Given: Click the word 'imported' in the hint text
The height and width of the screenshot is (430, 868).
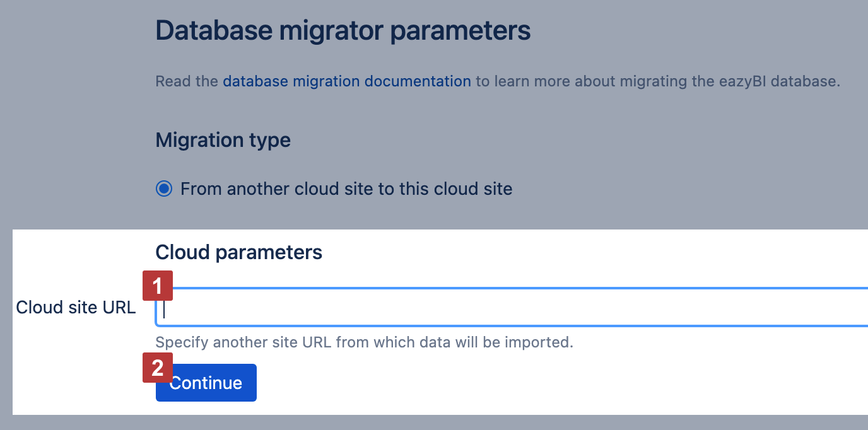Looking at the screenshot, I should [542, 343].
